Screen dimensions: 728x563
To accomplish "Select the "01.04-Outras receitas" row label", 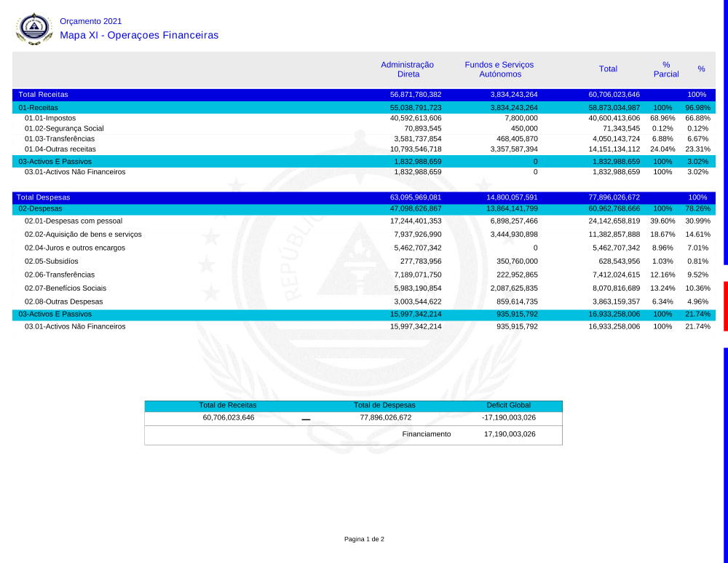I will pos(60,149).
